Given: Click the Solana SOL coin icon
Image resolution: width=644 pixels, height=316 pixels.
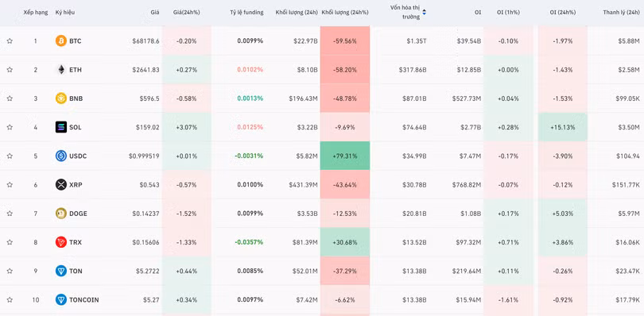Looking at the screenshot, I should pyautogui.click(x=60, y=127).
